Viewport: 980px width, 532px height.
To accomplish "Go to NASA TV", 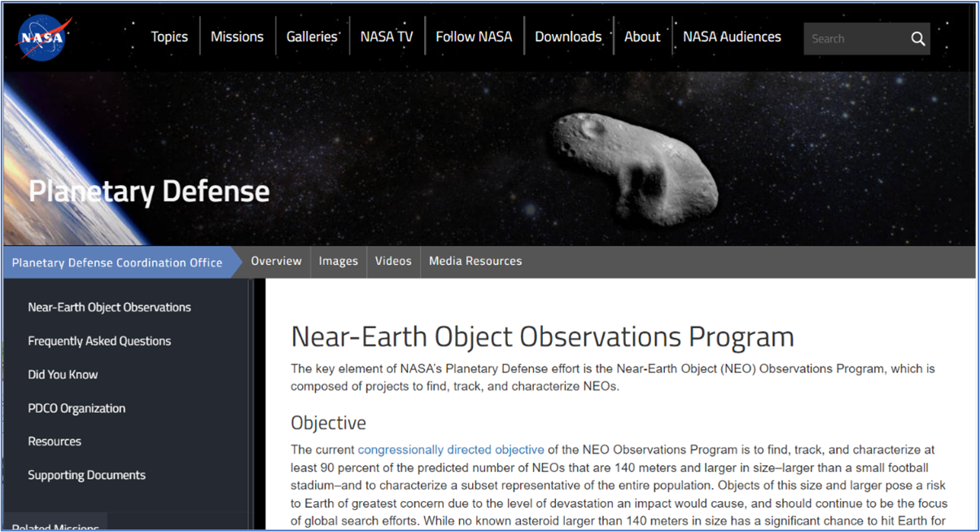I will 387,37.
